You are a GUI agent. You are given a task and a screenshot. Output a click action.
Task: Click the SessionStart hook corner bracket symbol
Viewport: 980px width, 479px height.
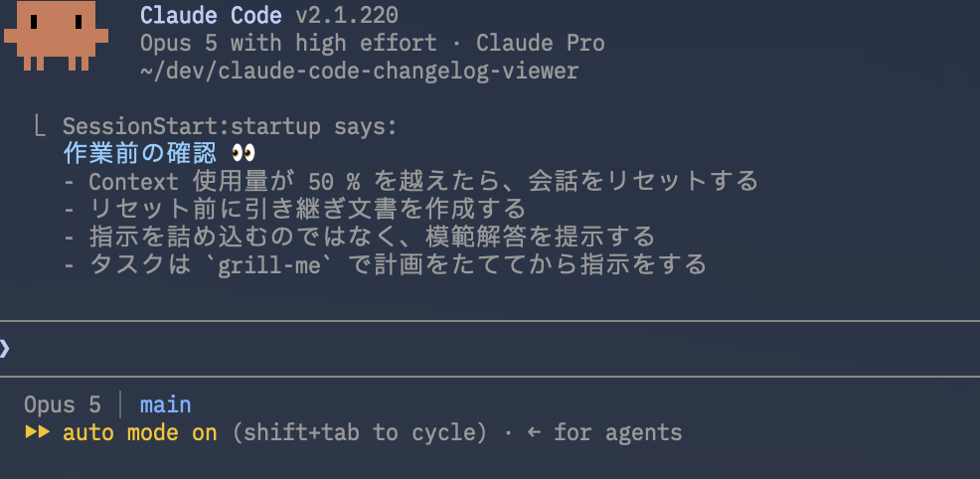point(40,127)
